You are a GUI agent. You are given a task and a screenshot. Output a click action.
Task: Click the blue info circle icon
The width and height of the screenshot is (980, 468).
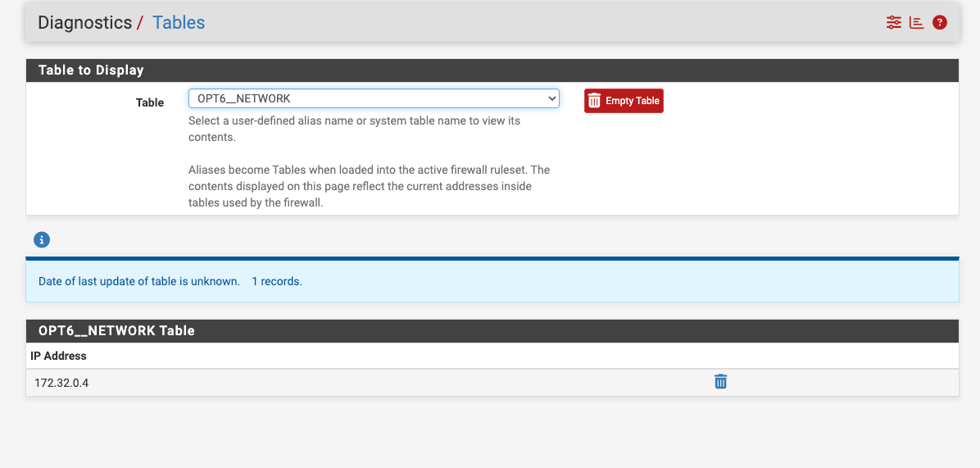[x=42, y=240]
